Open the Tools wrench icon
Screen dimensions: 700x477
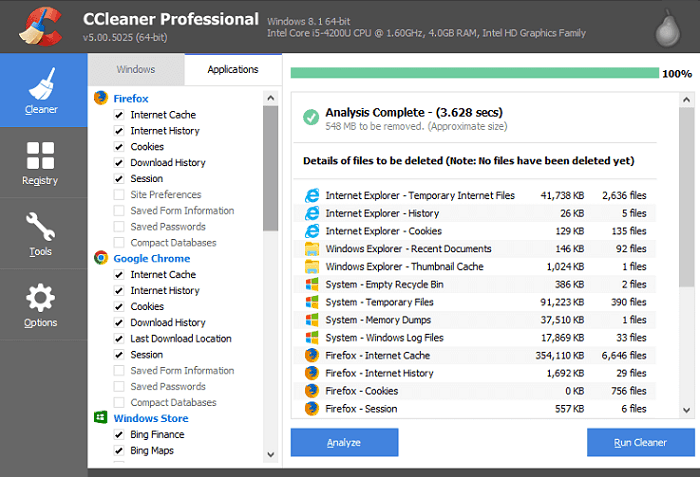point(40,226)
